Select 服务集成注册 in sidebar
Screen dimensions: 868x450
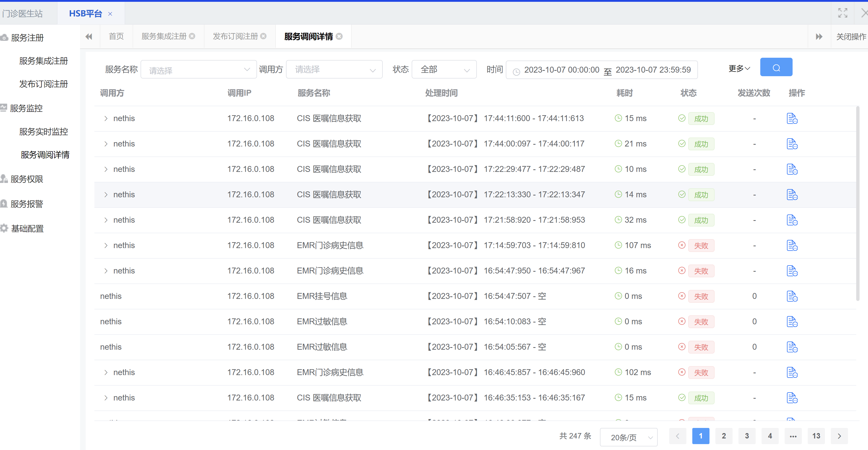(x=43, y=61)
